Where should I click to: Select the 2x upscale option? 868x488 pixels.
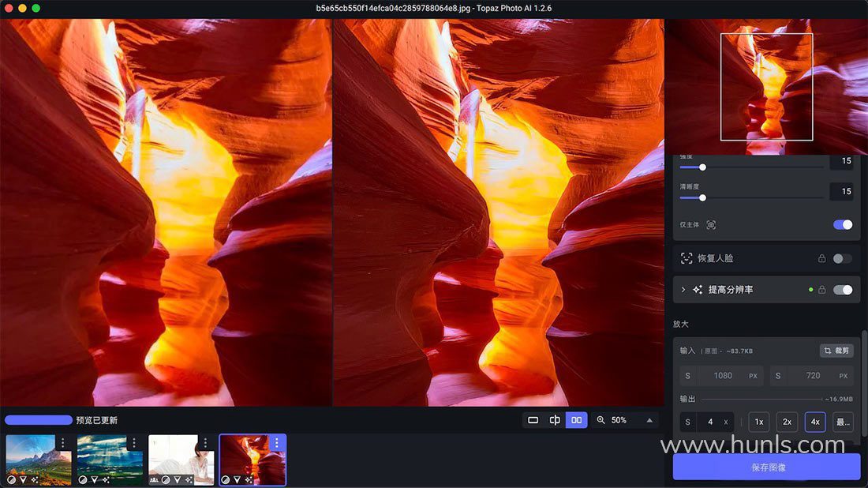787,422
